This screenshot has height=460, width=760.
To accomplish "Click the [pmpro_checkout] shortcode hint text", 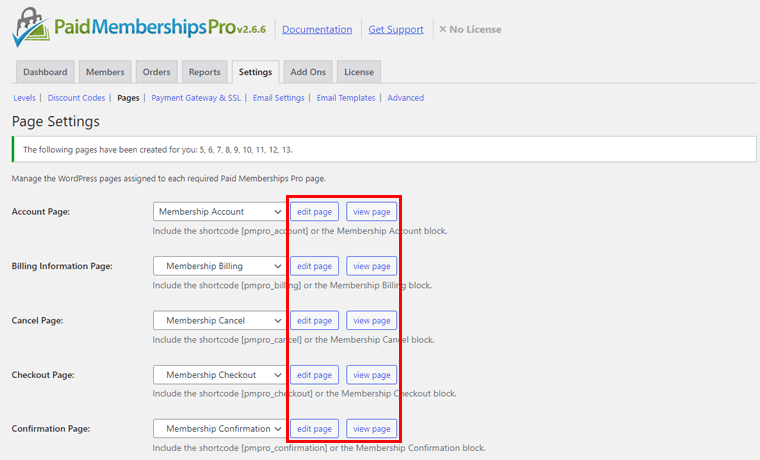I will coord(304,394).
